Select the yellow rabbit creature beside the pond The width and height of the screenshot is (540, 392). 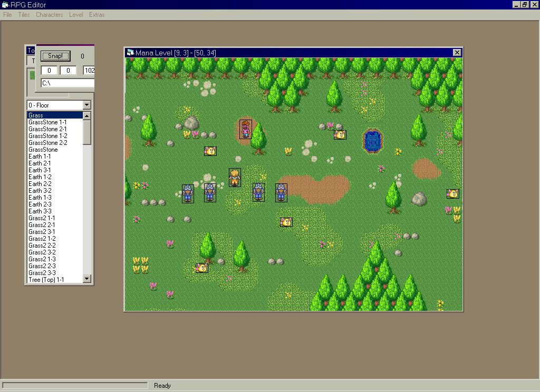pyautogui.click(x=340, y=135)
